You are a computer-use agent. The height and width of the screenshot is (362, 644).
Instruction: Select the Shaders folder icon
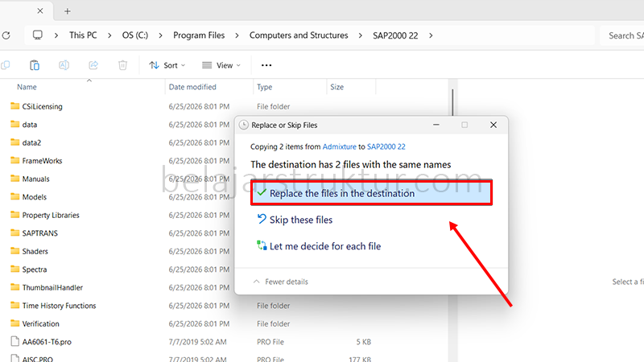pos(15,251)
